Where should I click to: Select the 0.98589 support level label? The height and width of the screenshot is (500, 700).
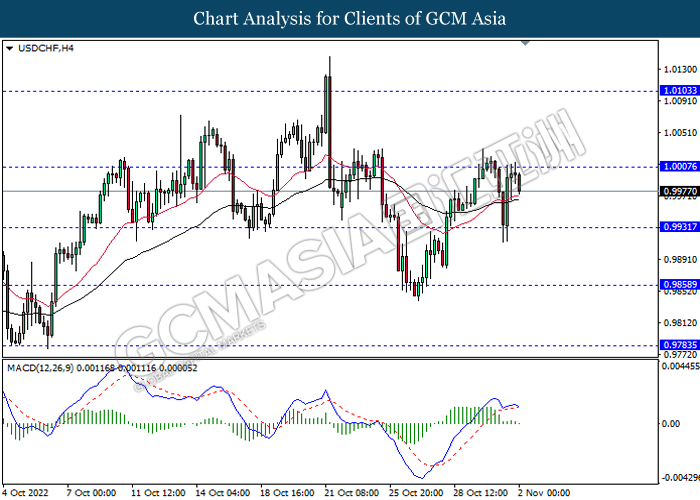pos(680,284)
